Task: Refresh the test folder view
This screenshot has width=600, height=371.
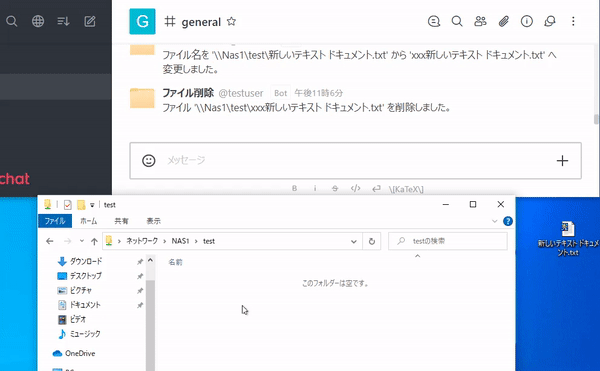Action: coord(372,241)
